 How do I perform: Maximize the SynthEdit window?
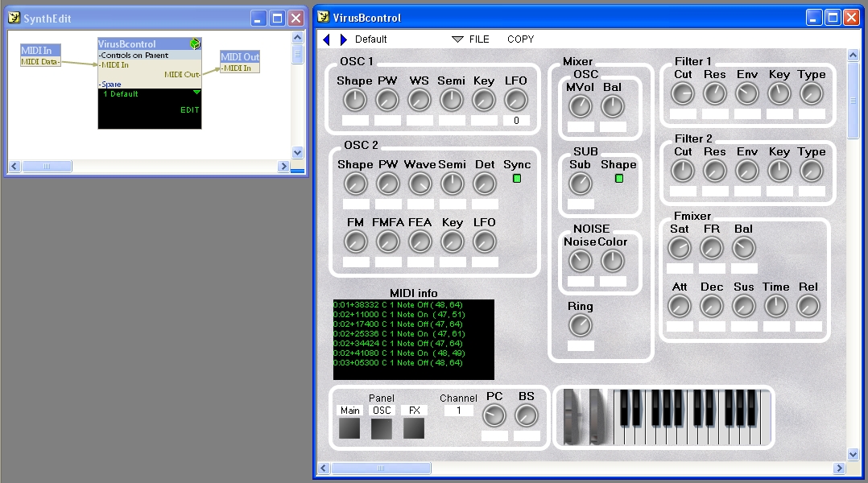coord(277,19)
